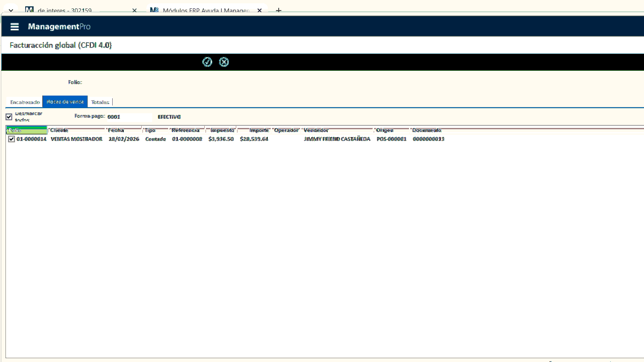Switch to 'de interes - 302159' browser tab
Image resolution: width=644 pixels, height=362 pixels.
click(76, 10)
